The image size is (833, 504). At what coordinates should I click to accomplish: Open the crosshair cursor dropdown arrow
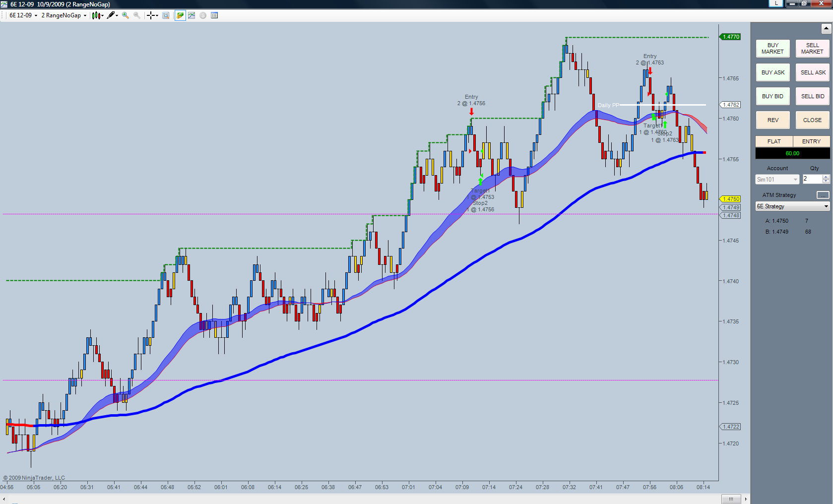click(x=157, y=15)
